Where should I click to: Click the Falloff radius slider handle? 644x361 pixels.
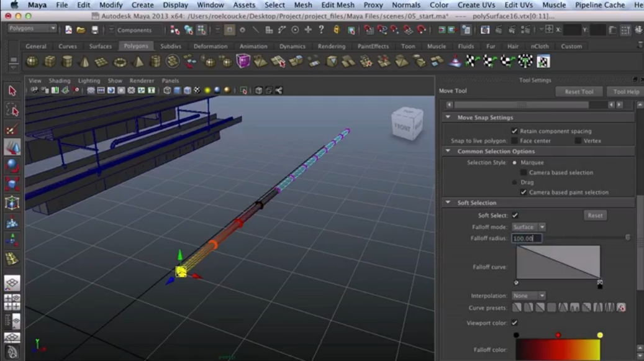[627, 238]
